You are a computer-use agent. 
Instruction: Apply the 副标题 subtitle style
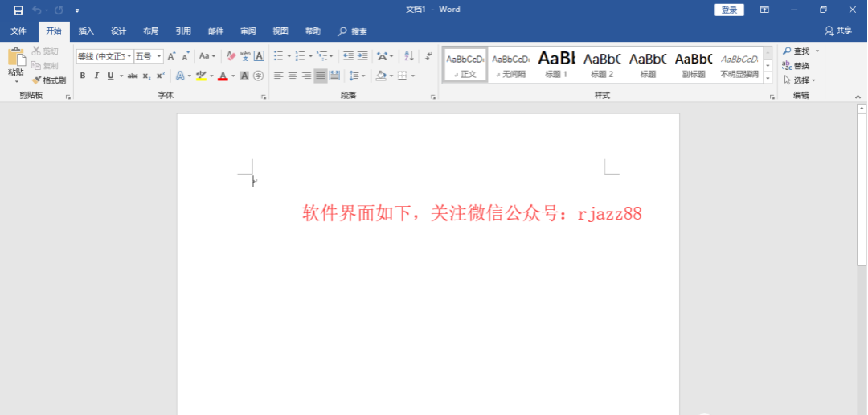tap(693, 65)
